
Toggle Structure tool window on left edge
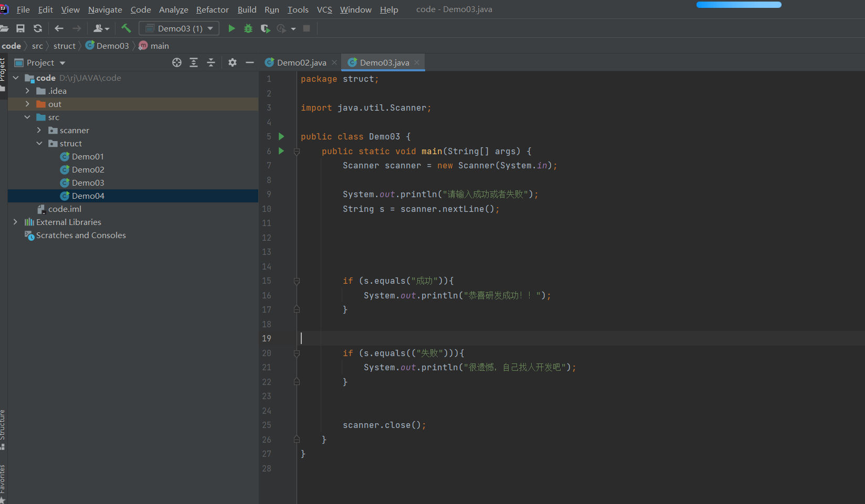(3, 427)
